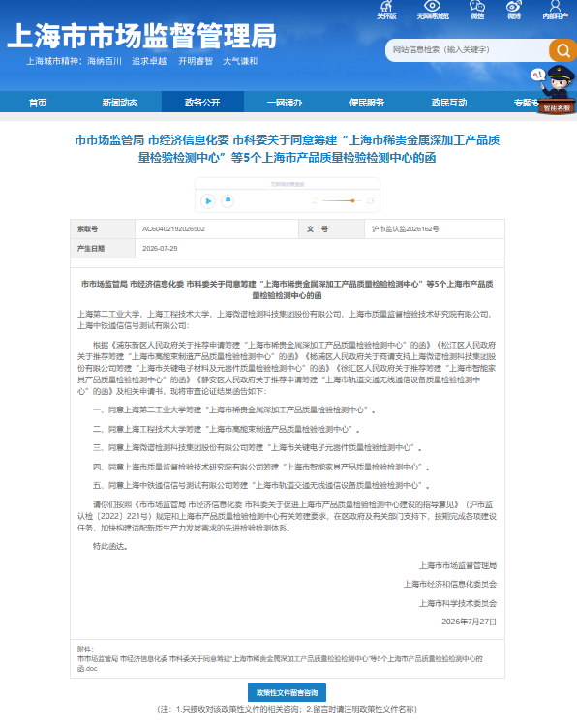Click the orange search magnifier button
The image size is (577, 728).
point(562,50)
